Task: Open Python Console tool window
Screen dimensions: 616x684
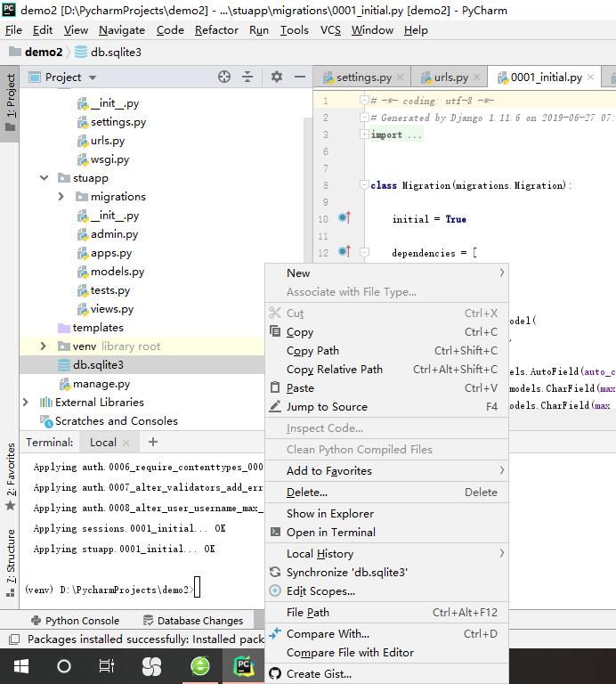Action: pos(76,621)
